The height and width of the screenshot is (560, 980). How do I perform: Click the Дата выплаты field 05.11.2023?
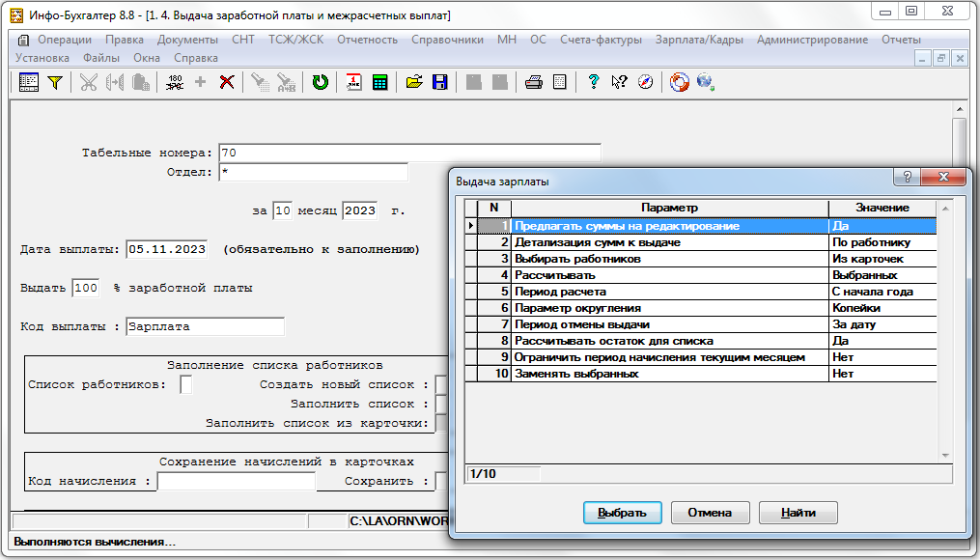[x=167, y=249]
